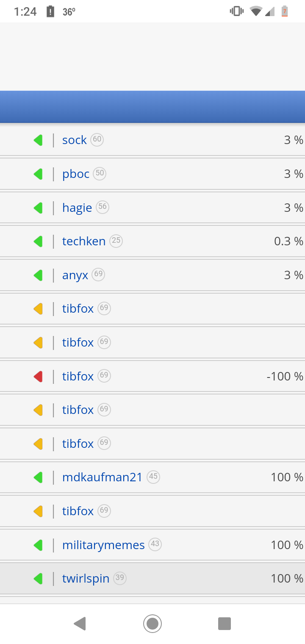Tap the reputation badge 45 beside mdkaufman21
The width and height of the screenshot is (305, 644).
153,477
